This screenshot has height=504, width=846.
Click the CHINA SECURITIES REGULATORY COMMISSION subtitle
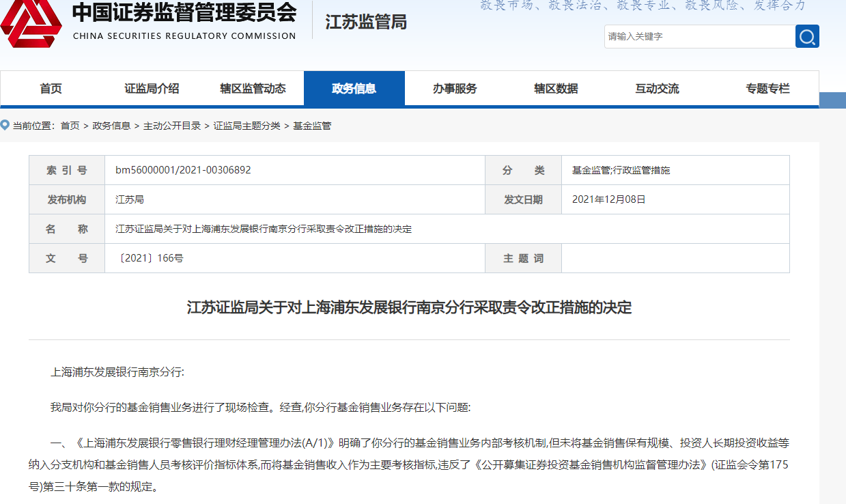click(184, 36)
